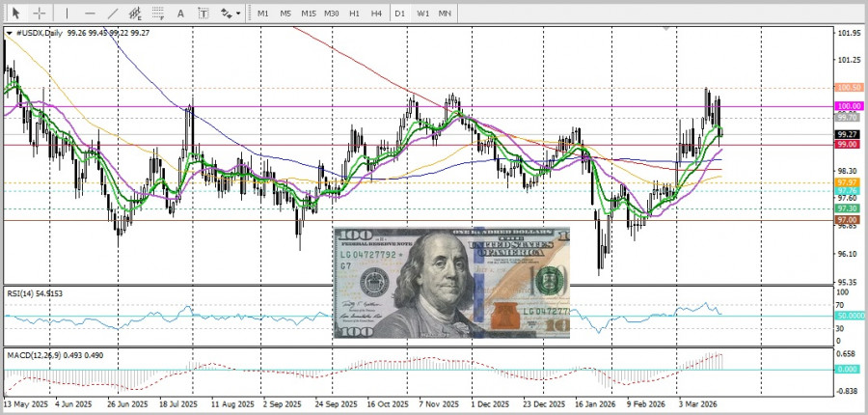Click the 101.95 price scale label
This screenshot has height=415, width=868.
(x=849, y=33)
